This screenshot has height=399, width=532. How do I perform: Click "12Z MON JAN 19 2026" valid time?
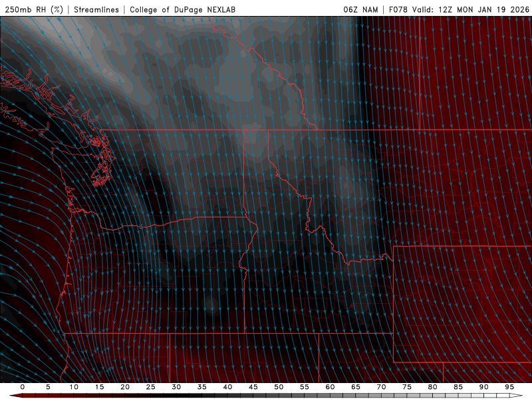(x=484, y=9)
